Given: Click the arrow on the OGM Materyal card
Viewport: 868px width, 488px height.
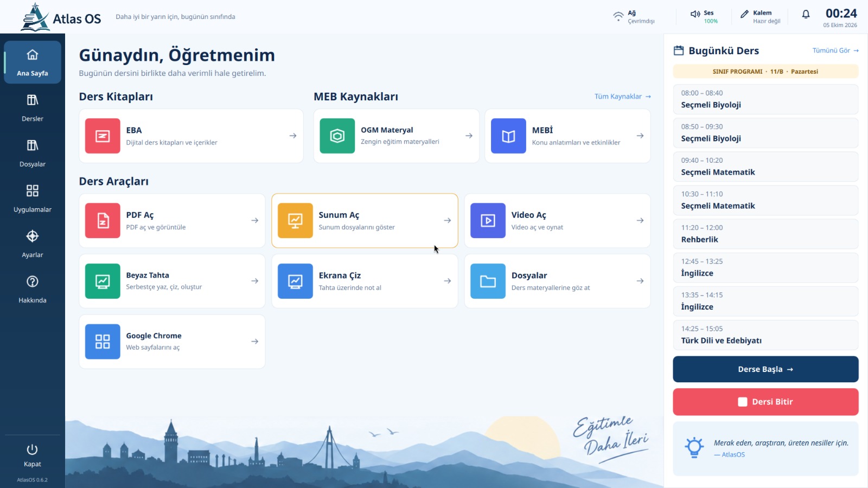Looking at the screenshot, I should point(469,136).
